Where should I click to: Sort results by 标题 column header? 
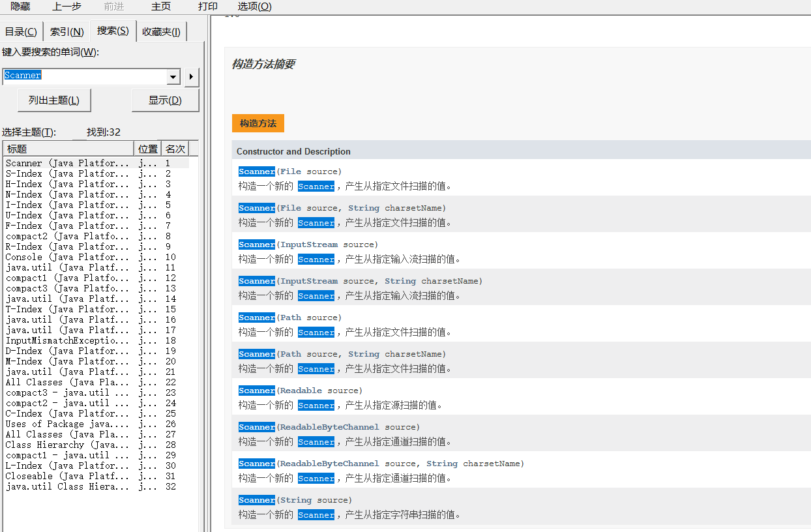(68, 149)
